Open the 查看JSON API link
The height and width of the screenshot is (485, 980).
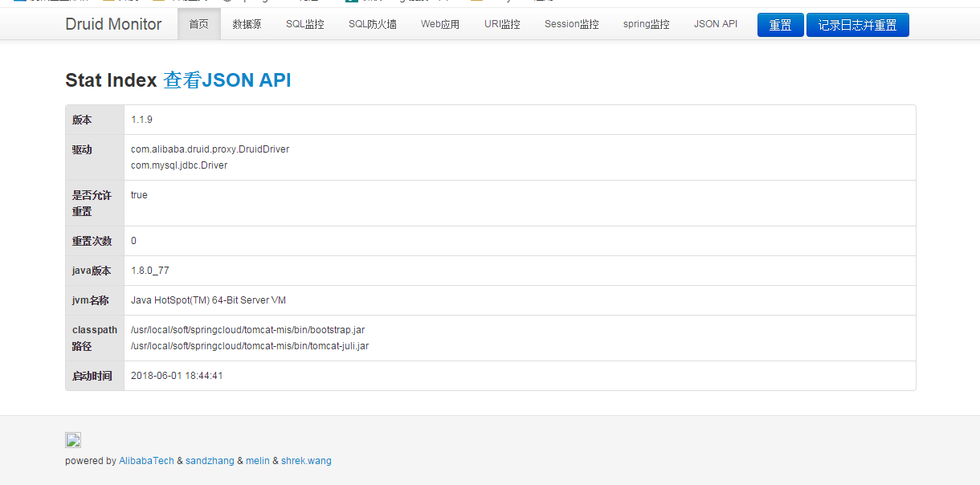point(227,80)
